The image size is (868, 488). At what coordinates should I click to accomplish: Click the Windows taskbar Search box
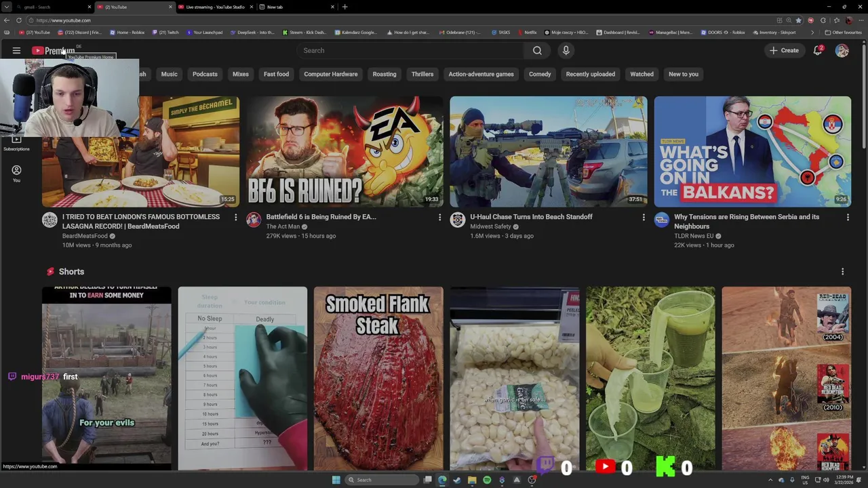[x=381, y=480]
